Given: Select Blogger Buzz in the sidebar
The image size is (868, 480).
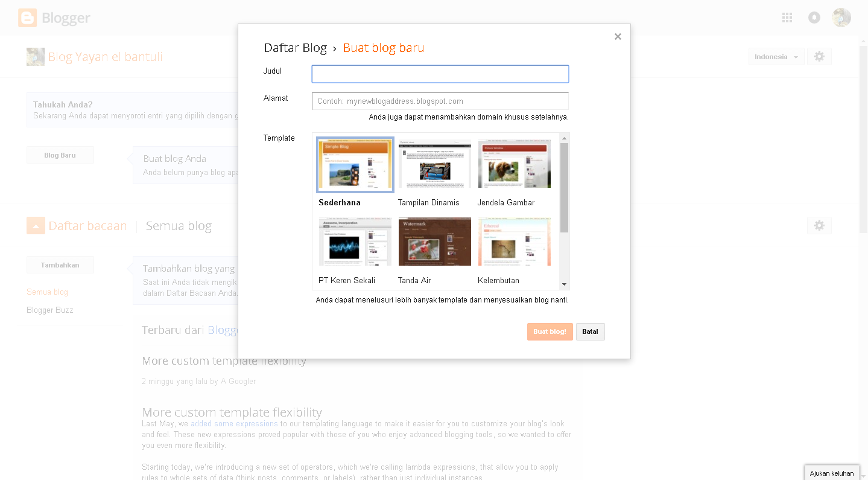Looking at the screenshot, I should click(50, 310).
